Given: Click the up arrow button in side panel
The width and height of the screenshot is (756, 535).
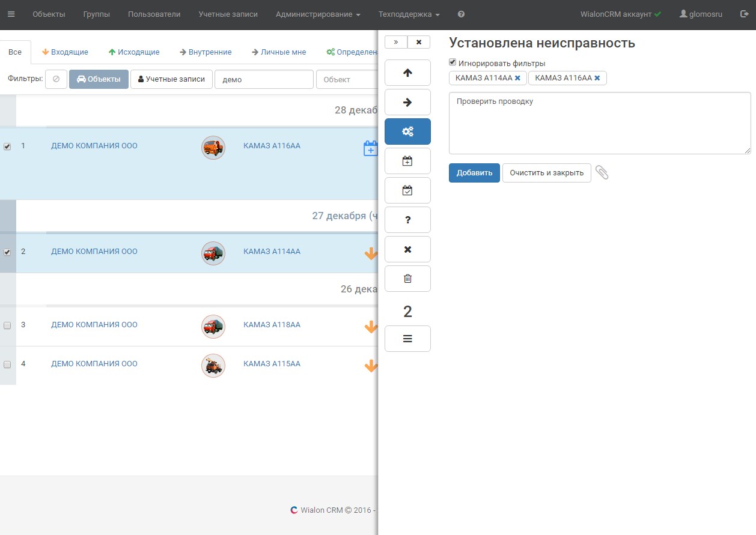Looking at the screenshot, I should click(407, 73).
